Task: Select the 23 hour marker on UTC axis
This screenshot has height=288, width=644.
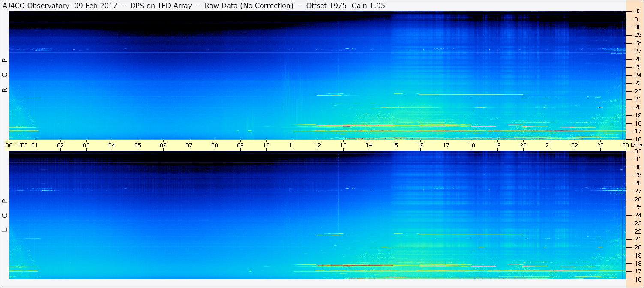Action: [x=600, y=145]
